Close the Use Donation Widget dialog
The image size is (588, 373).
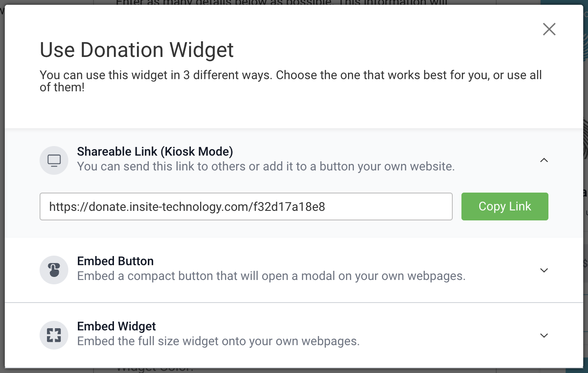549,29
